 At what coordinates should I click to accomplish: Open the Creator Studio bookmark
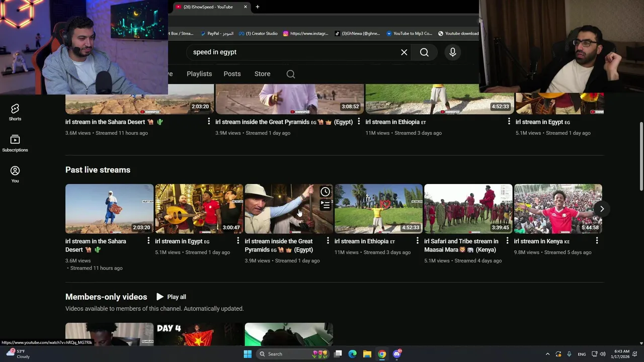(259, 34)
